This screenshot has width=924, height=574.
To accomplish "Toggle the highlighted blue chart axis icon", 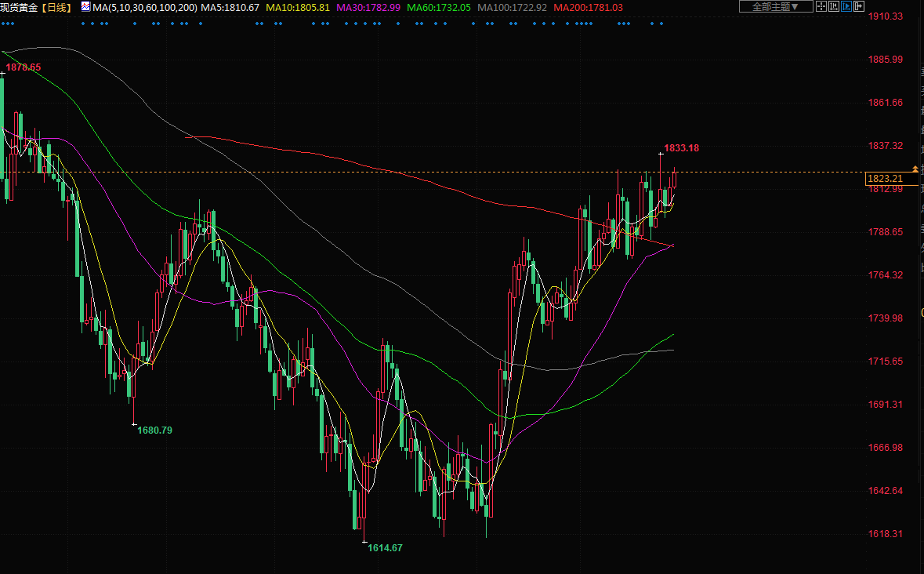I will tap(846, 7).
